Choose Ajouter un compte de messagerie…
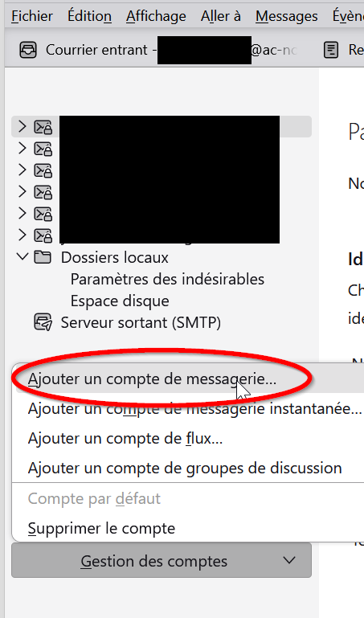Viewport: 364px width, 618px height. 152,379
